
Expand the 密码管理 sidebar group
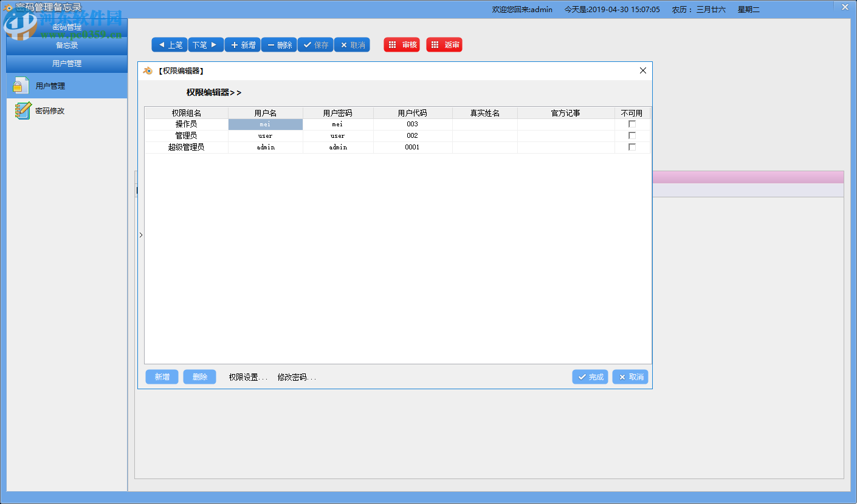coord(67,27)
